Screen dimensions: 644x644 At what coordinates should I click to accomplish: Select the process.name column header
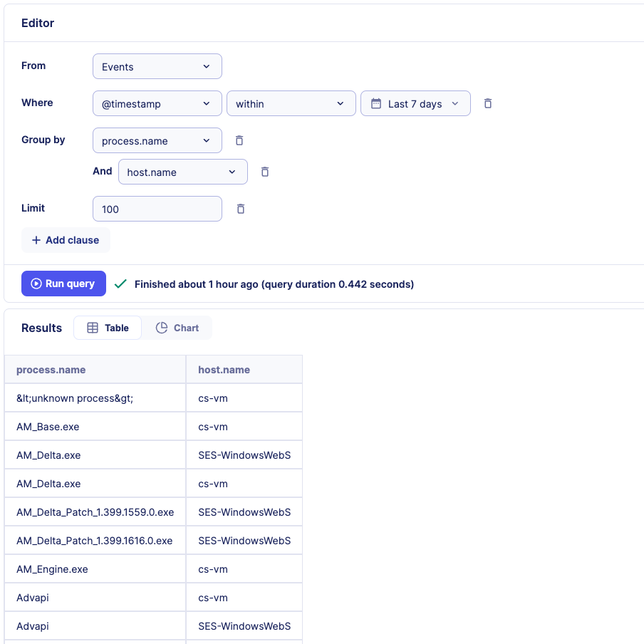pos(95,369)
